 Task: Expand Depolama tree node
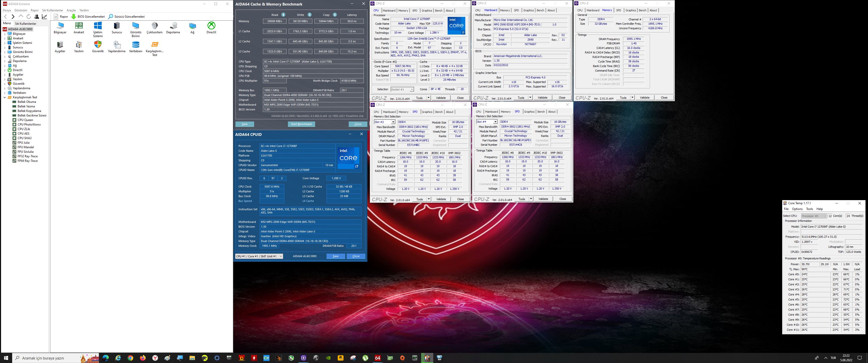[5, 61]
